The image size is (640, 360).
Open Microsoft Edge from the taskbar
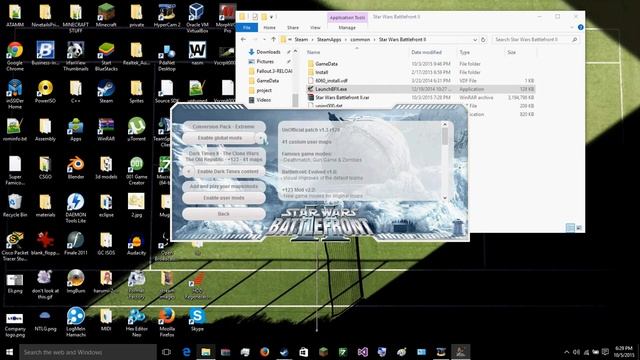(186, 352)
